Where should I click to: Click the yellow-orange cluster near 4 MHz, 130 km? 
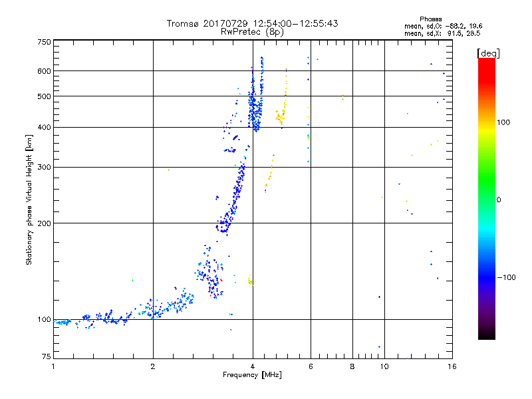click(251, 281)
